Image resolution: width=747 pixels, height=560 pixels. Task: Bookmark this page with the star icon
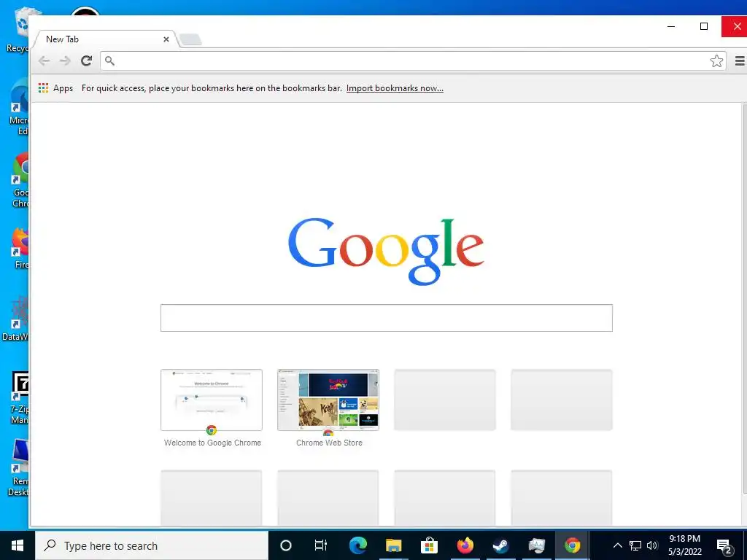[x=716, y=61]
